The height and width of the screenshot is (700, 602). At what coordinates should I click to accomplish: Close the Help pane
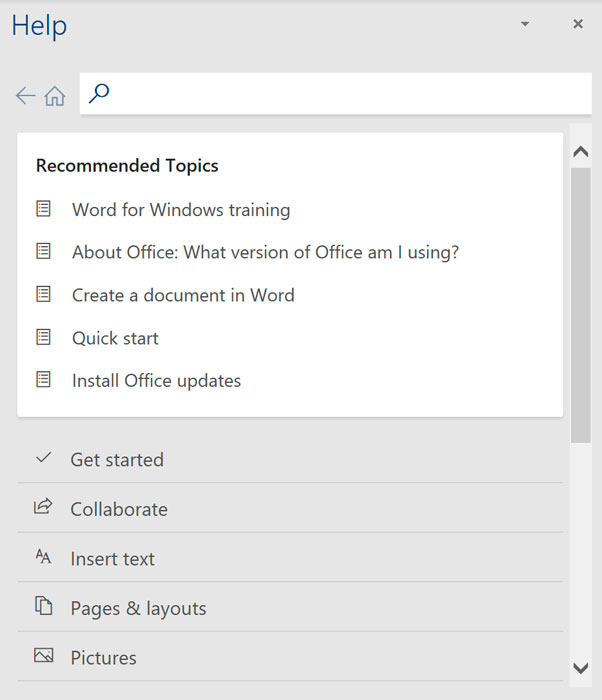click(x=578, y=24)
